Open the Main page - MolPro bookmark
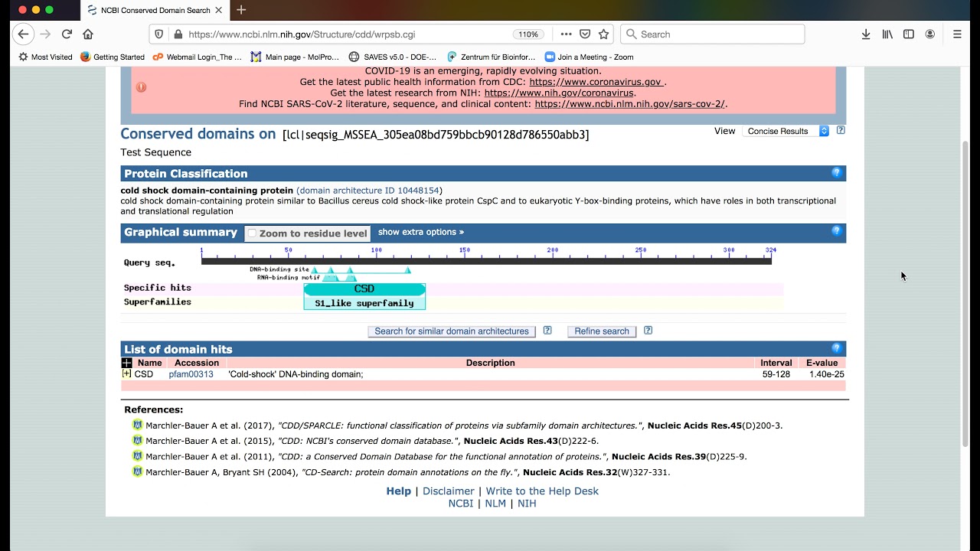The height and width of the screenshot is (551, 980). coord(295,57)
